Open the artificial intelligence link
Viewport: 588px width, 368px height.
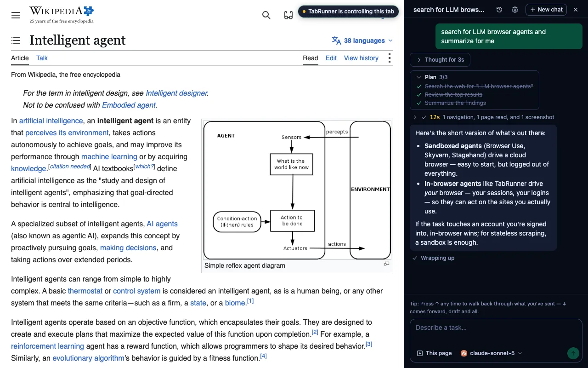coord(51,121)
